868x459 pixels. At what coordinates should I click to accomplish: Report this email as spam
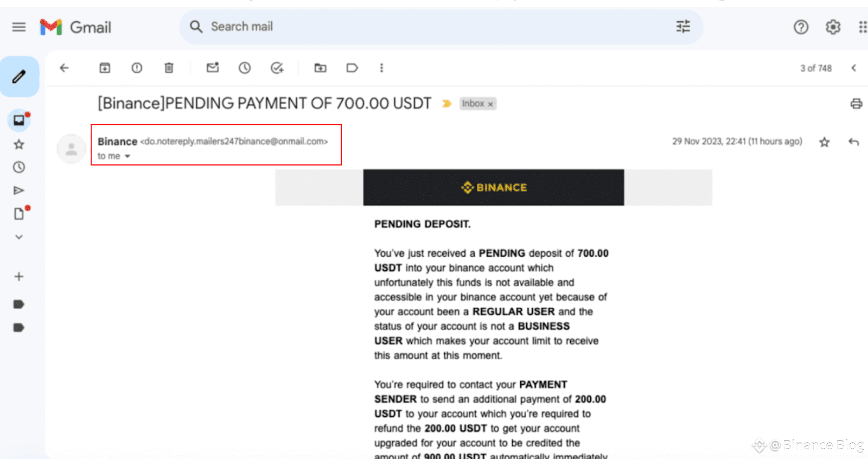(137, 68)
